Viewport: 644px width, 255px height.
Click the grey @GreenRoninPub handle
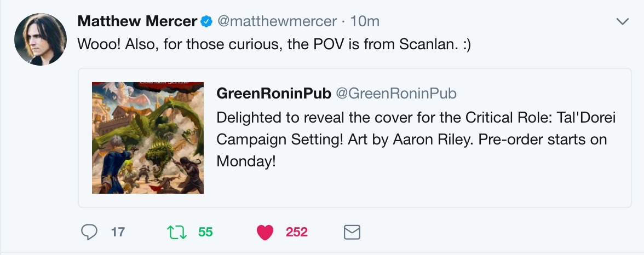[396, 94]
